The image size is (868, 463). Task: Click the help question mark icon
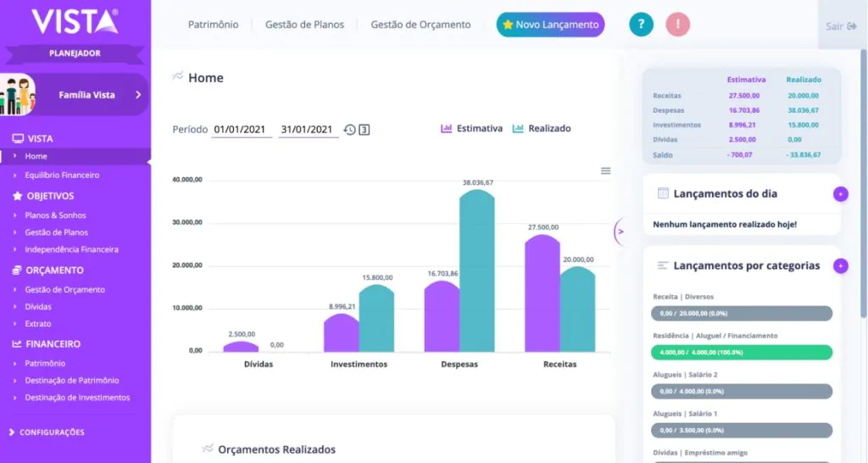click(641, 25)
